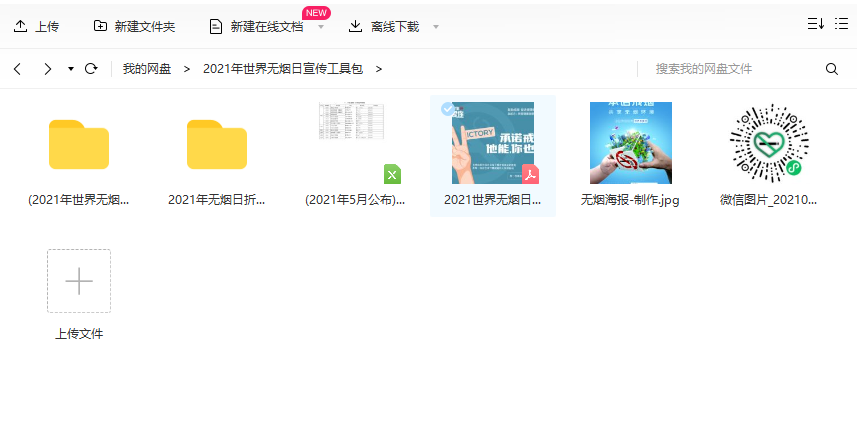Click the 离线下载 download icon
857x429 pixels.
point(355,26)
